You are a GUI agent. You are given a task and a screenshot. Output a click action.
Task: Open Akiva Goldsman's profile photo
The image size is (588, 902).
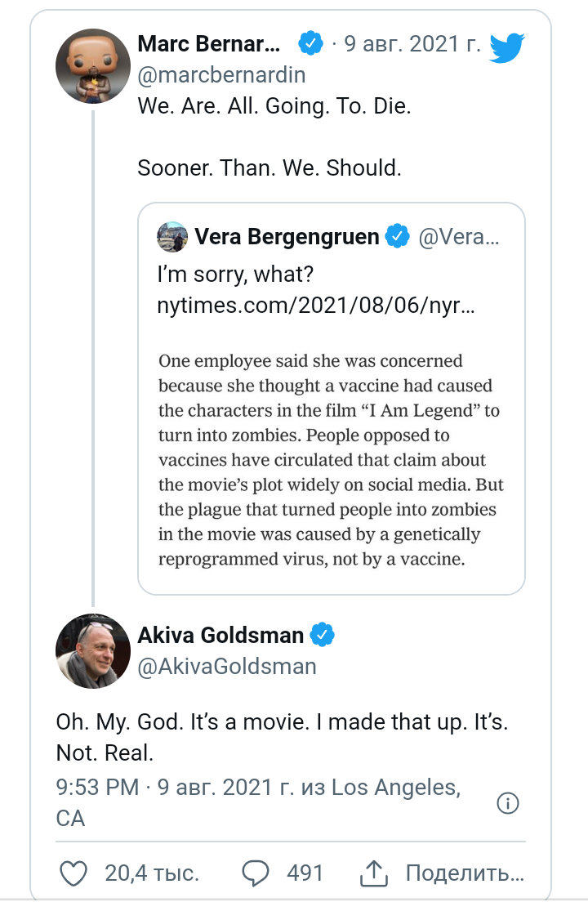pyautogui.click(x=92, y=652)
